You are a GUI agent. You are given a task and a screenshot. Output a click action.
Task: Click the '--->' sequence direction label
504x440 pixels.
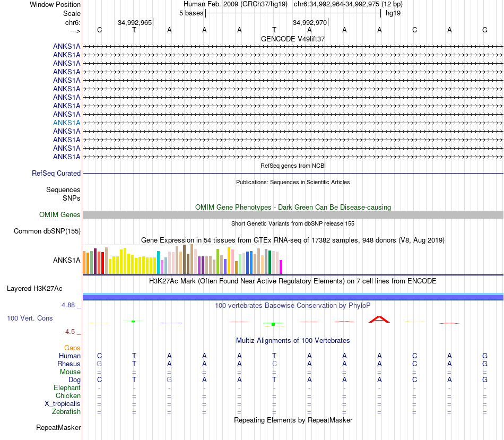75,31
